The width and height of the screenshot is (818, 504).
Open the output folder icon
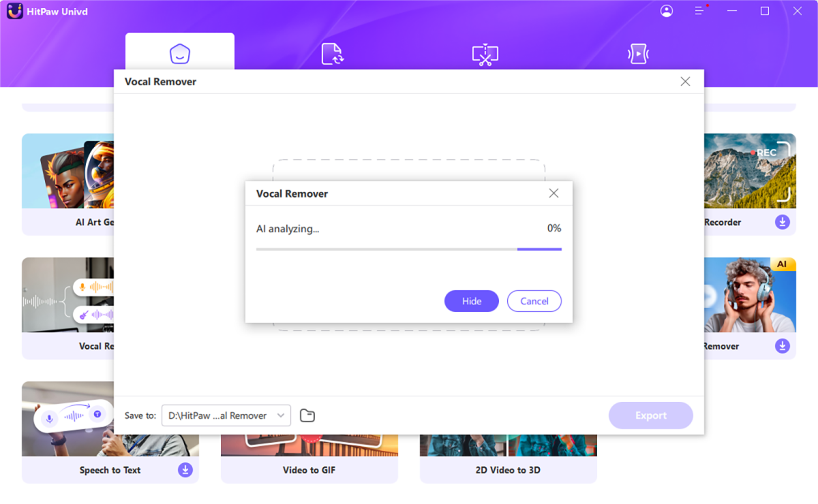pyautogui.click(x=307, y=415)
